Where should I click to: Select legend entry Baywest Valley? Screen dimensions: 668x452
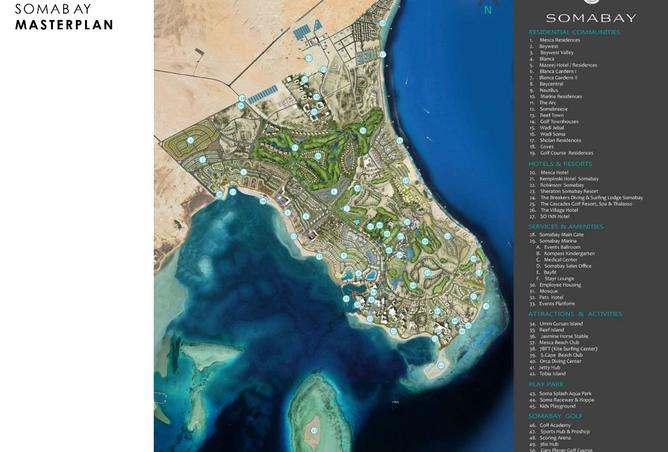pyautogui.click(x=552, y=52)
